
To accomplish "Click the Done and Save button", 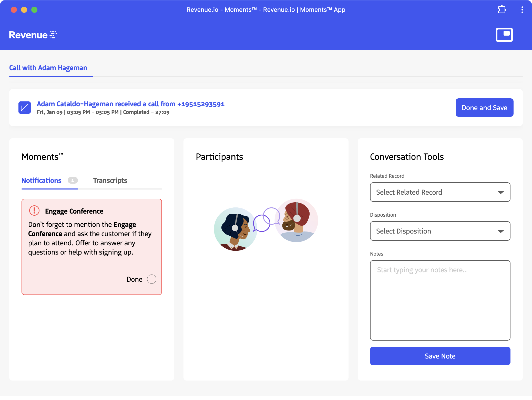I will pyautogui.click(x=484, y=108).
